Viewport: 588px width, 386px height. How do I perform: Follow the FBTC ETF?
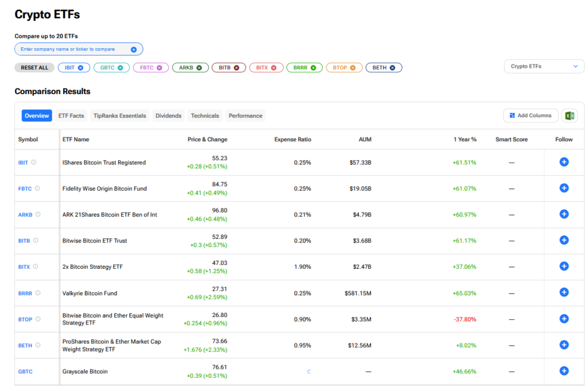click(564, 188)
